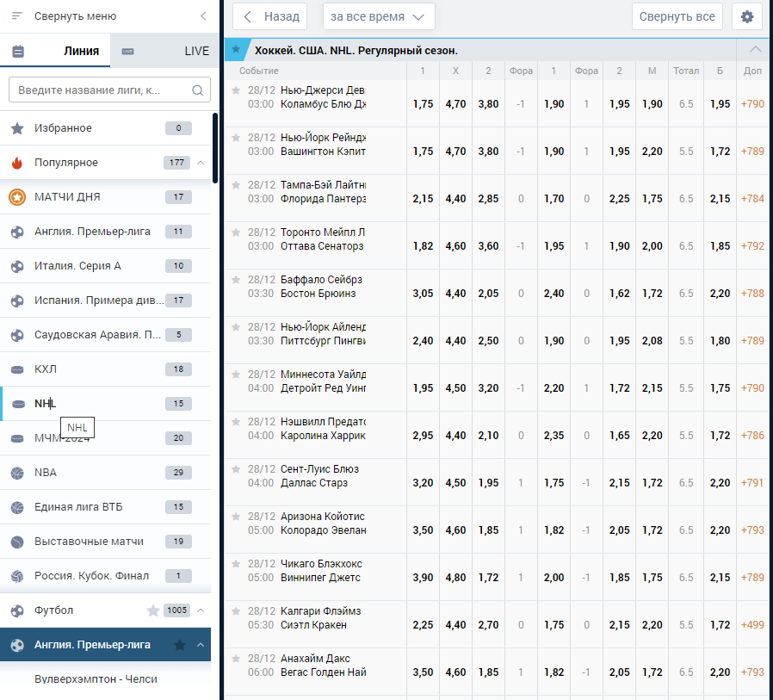The width and height of the screenshot is (773, 700).
Task: Open МЧМ-2024 league in the sidebar
Action: (x=106, y=438)
